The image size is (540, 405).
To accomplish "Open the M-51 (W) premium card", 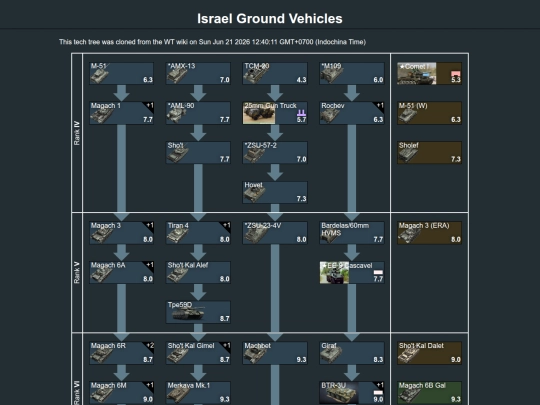I will (429, 113).
